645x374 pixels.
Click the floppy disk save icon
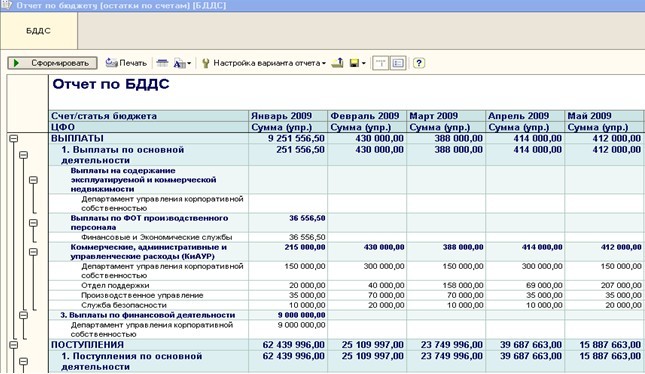[354, 63]
